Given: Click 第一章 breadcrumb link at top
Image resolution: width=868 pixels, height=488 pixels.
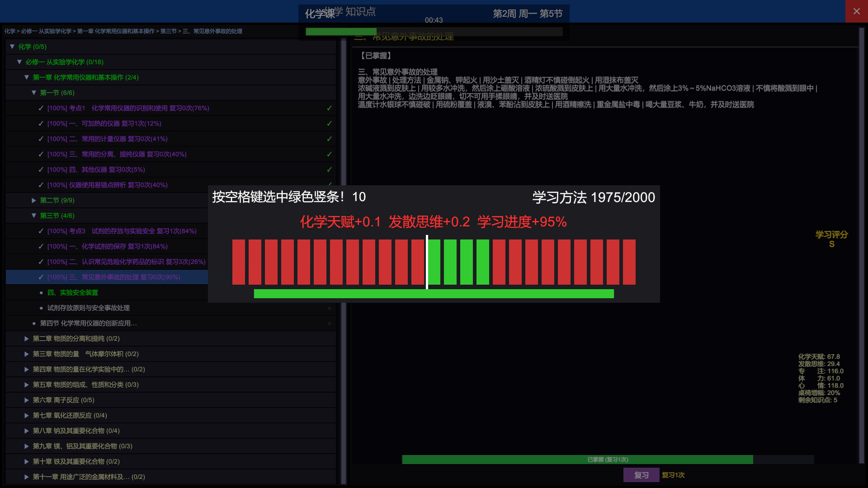Looking at the screenshot, I should coord(116,31).
